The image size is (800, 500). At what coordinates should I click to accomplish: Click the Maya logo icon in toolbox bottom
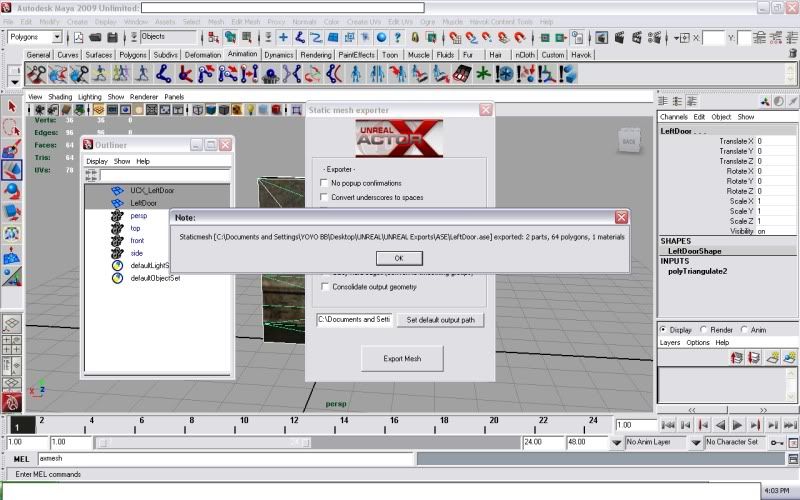(11, 403)
